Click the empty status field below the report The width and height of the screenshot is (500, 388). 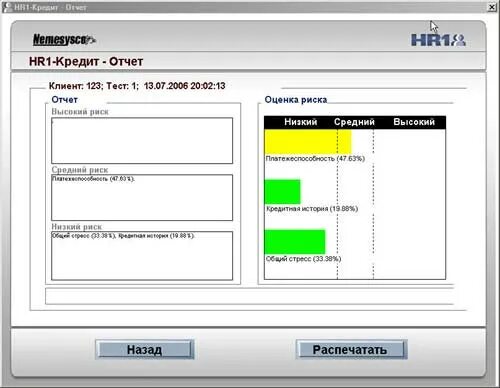(249, 296)
